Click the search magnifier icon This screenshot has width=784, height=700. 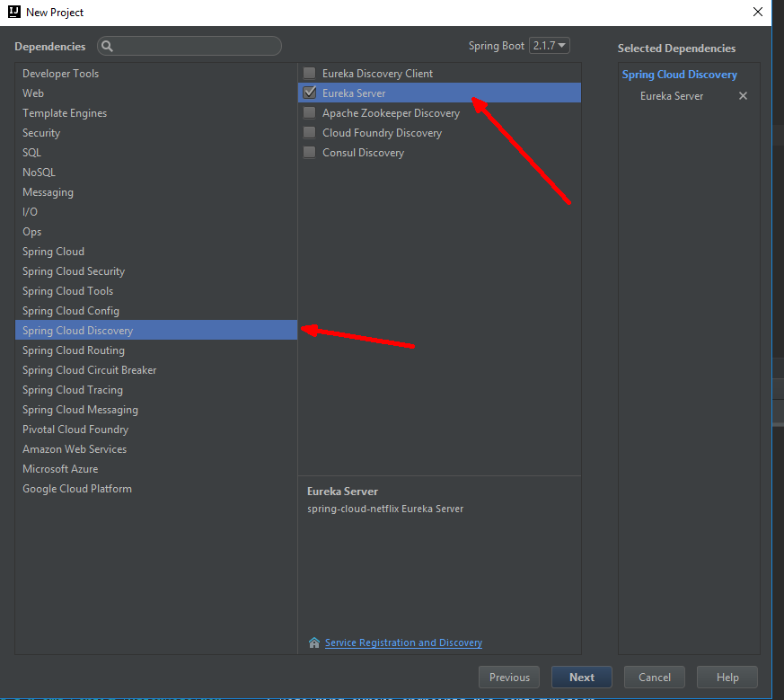pyautogui.click(x=108, y=46)
